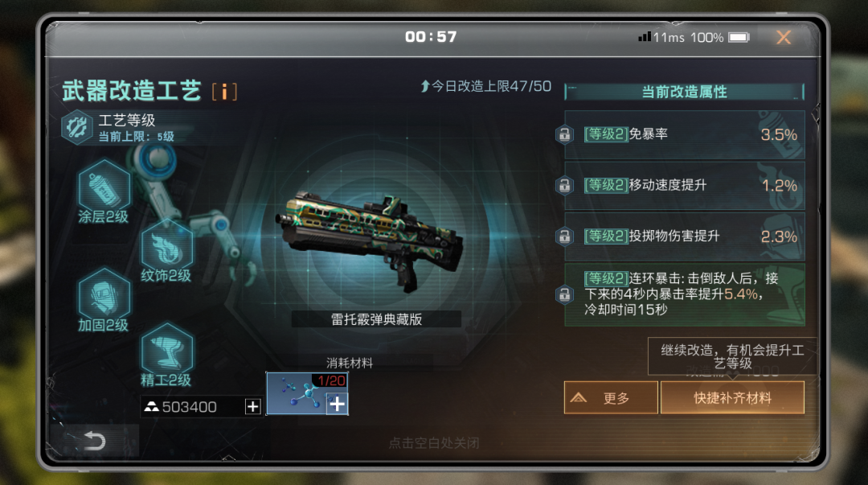This screenshot has height=485, width=868.
Task: Close the weapon modification window
Action: click(x=784, y=37)
